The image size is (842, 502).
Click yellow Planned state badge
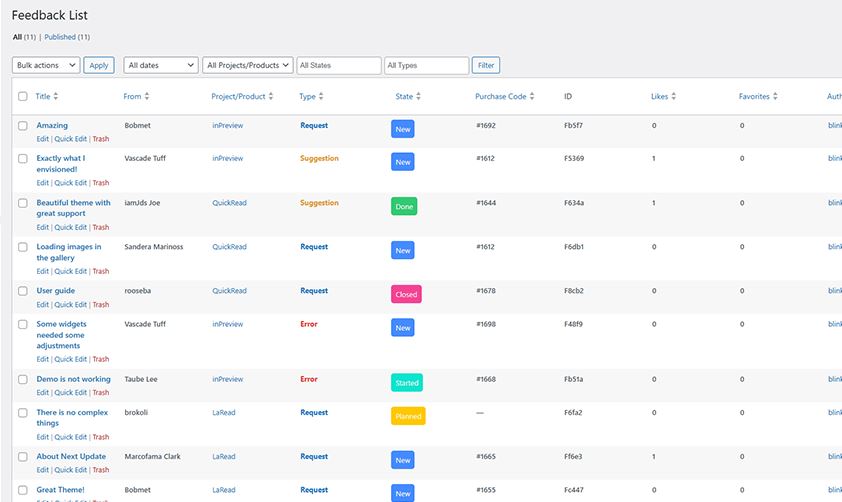[408, 416]
